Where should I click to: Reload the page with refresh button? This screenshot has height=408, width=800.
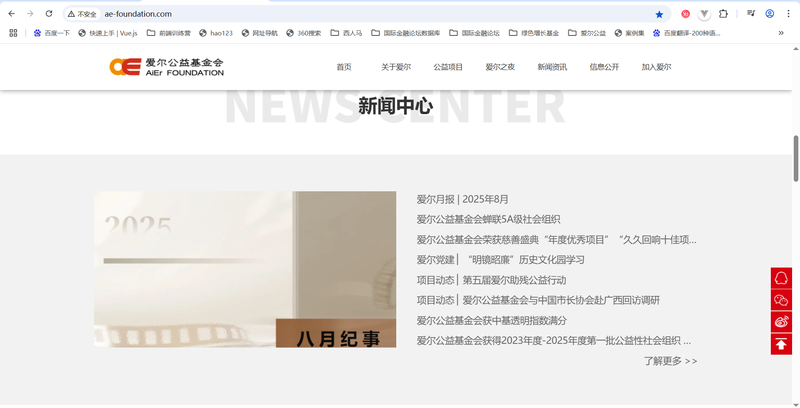[x=48, y=14]
